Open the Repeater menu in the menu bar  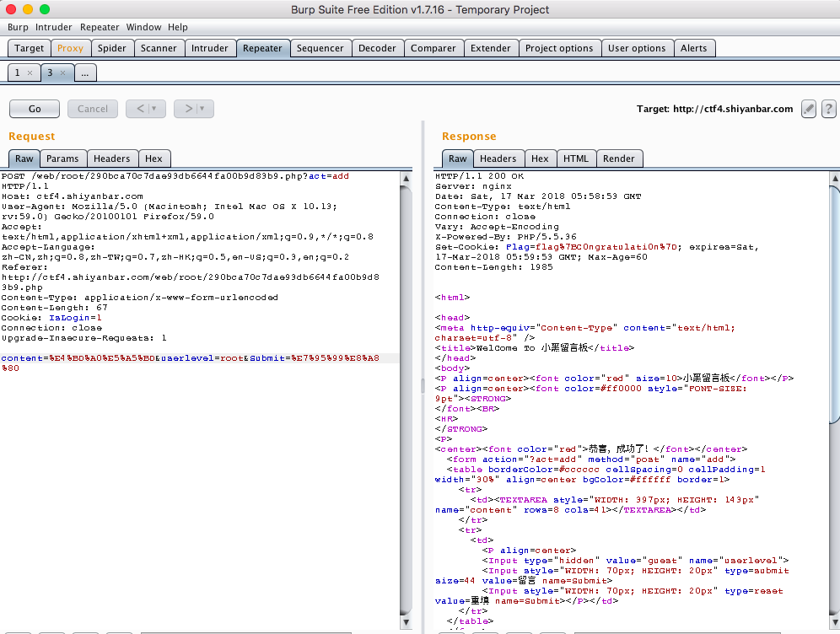point(100,27)
